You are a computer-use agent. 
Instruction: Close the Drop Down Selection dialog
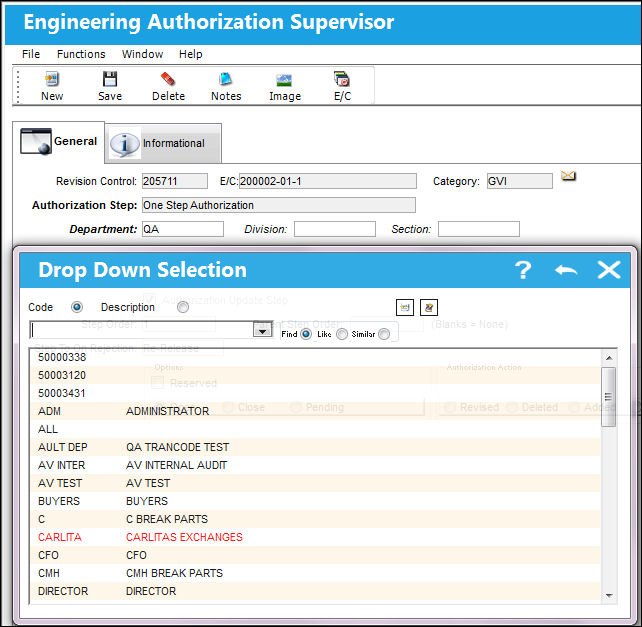tap(609, 270)
